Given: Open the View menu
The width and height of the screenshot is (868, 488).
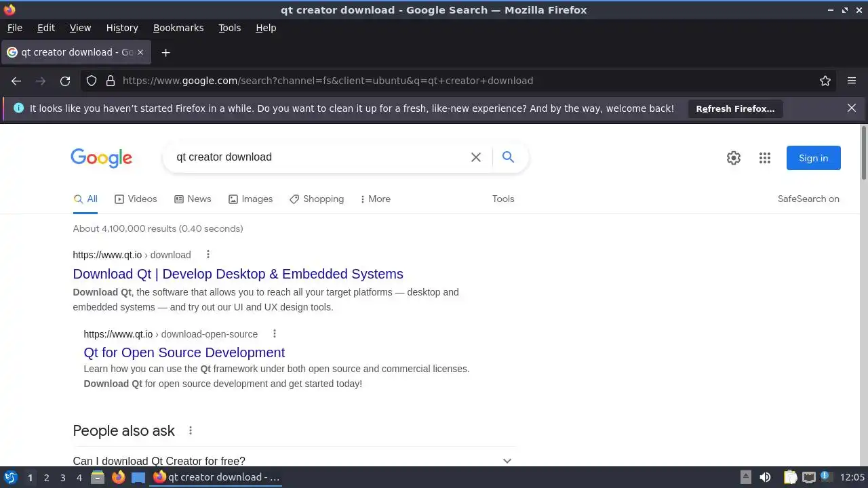Looking at the screenshot, I should click(80, 28).
